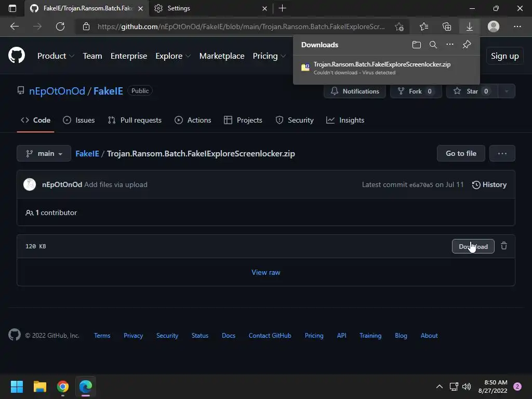Star the FakeIE repository

[x=472, y=91]
